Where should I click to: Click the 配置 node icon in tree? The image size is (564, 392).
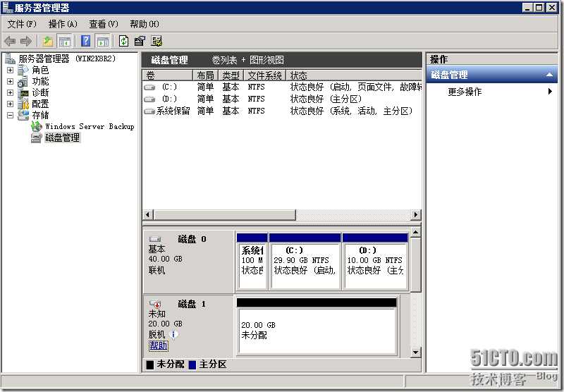23,104
